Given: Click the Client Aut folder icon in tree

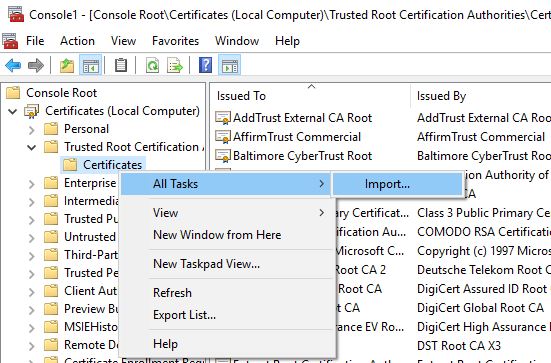Looking at the screenshot, I should 51,291.
